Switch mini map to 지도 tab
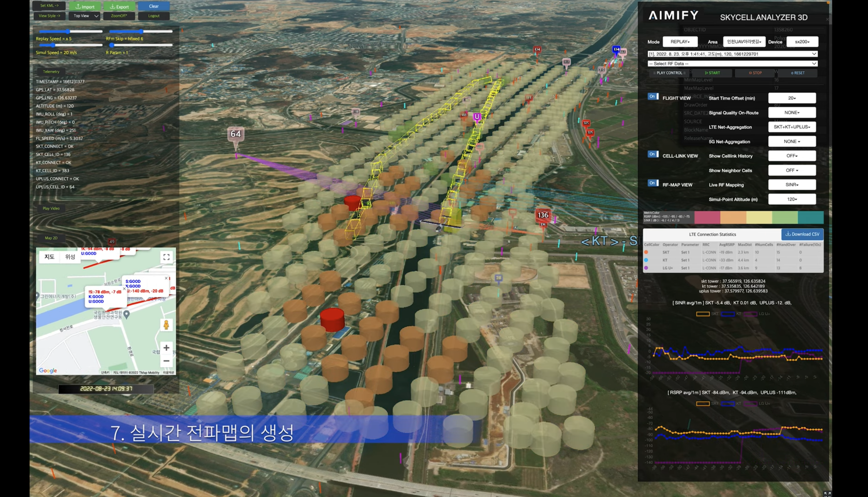 (49, 257)
